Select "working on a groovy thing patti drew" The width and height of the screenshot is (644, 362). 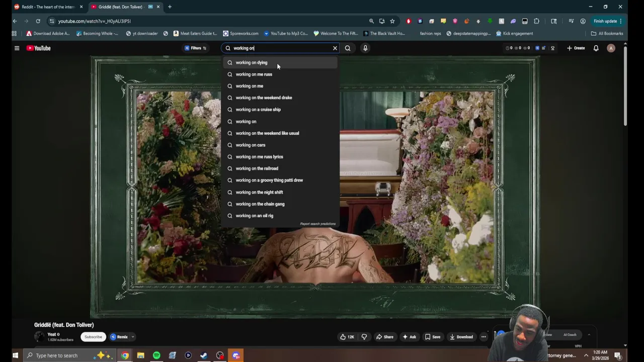click(280, 180)
